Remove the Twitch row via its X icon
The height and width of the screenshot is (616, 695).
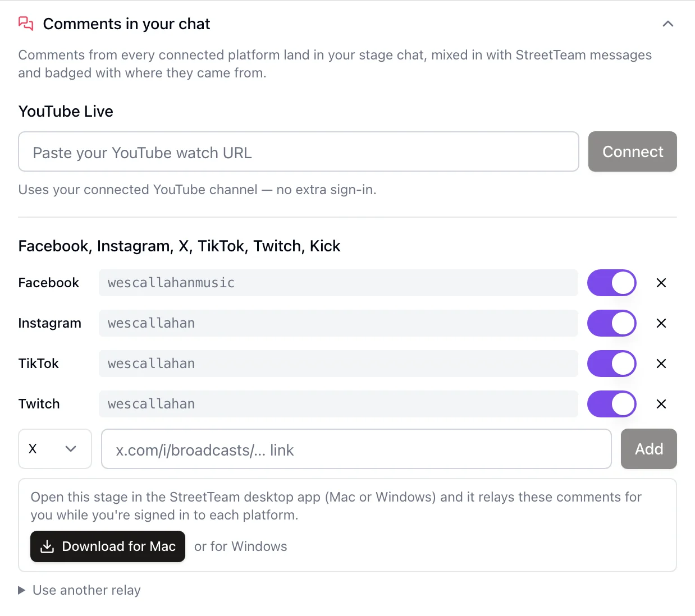pyautogui.click(x=661, y=404)
